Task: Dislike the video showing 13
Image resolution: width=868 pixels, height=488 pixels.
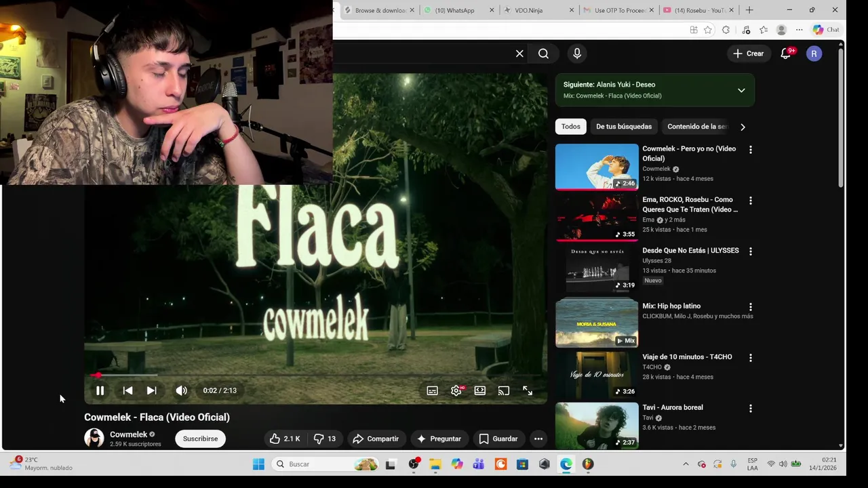Action: 325,439
